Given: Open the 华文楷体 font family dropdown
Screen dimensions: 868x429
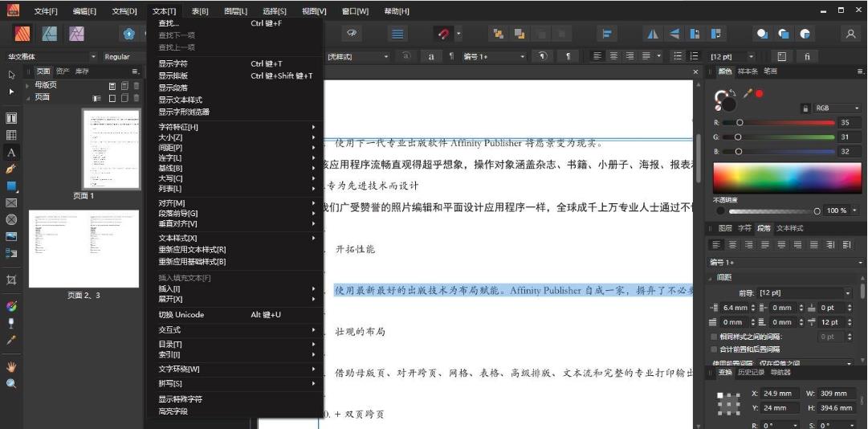Looking at the screenshot, I should [x=93, y=57].
